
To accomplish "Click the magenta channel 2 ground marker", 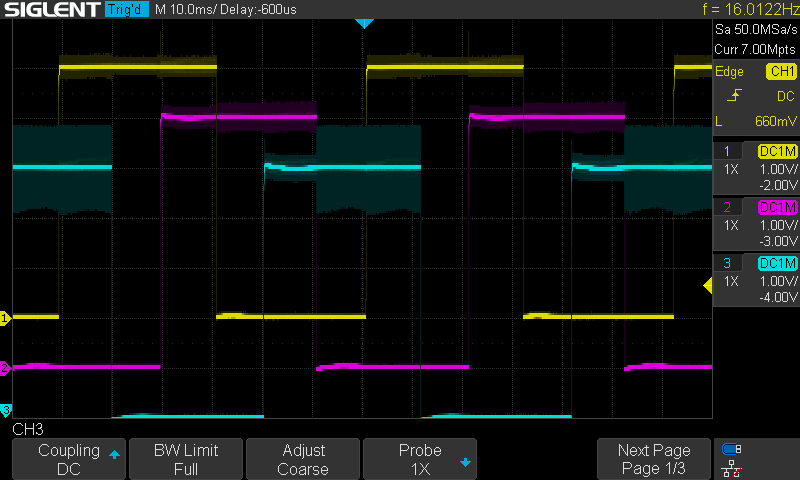I will [5, 368].
